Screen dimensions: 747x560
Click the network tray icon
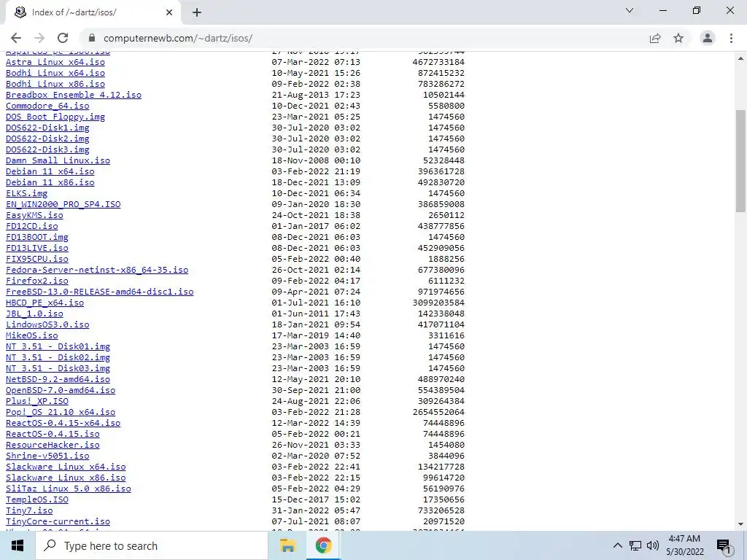(635, 545)
